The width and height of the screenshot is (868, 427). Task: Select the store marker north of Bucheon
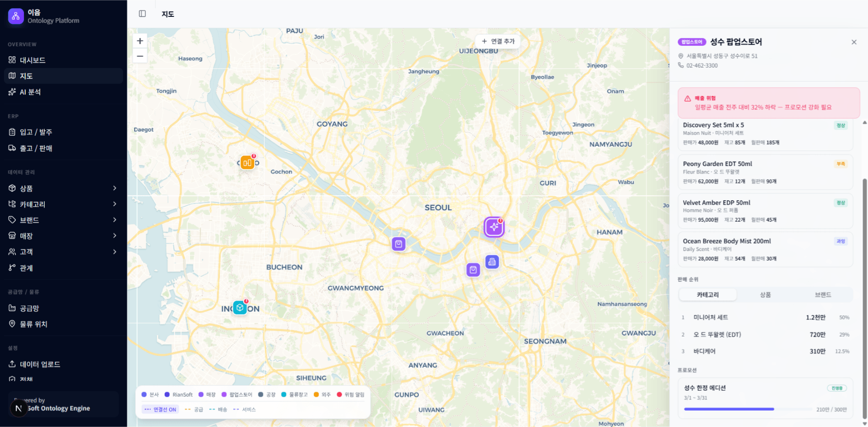coord(398,244)
